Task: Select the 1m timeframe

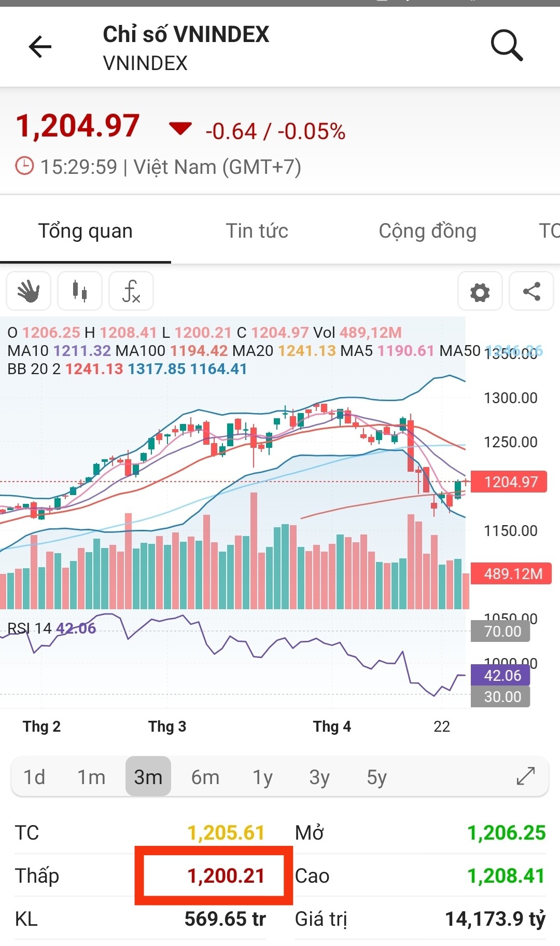Action: point(91,777)
